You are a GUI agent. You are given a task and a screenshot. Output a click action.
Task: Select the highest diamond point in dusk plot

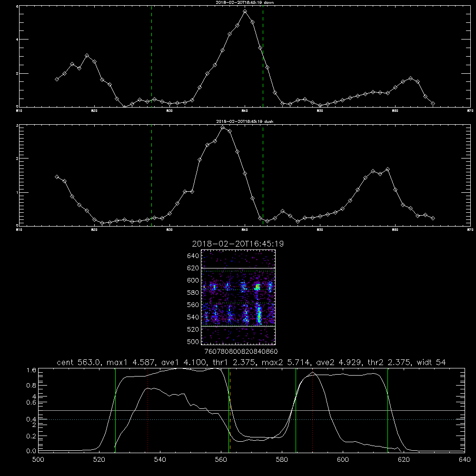[x=222, y=127]
